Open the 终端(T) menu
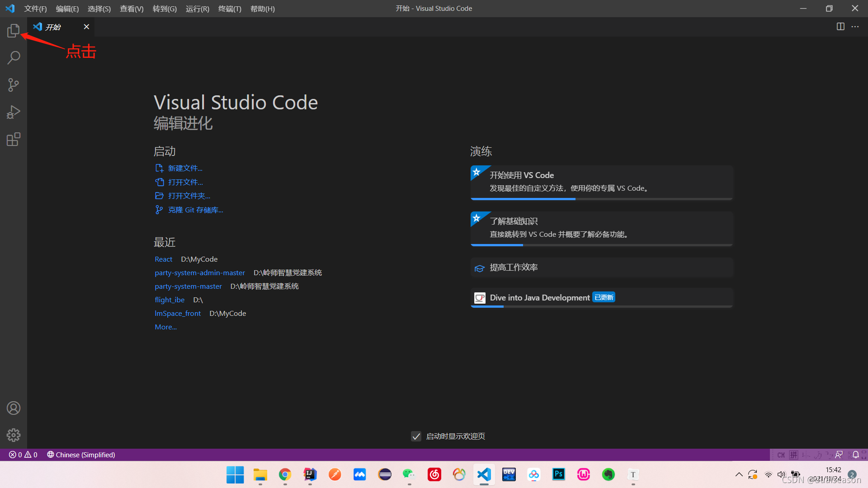This screenshot has width=868, height=488. (230, 9)
